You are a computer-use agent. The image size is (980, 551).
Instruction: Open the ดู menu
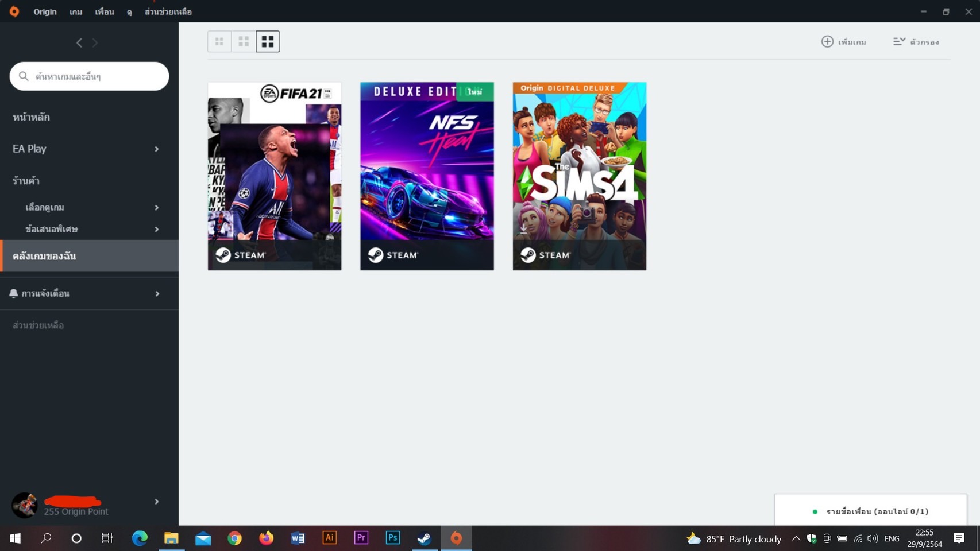coord(129,11)
